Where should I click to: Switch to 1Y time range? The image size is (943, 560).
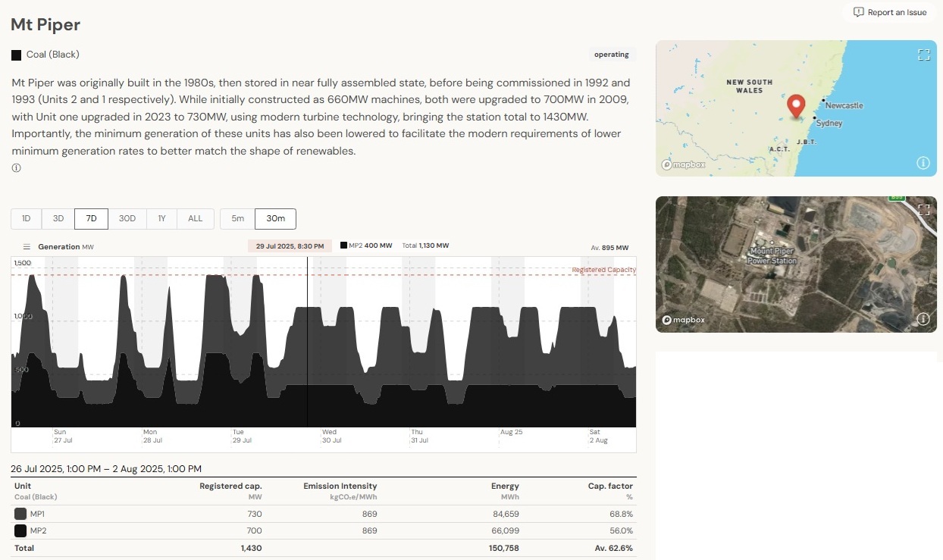coord(161,219)
